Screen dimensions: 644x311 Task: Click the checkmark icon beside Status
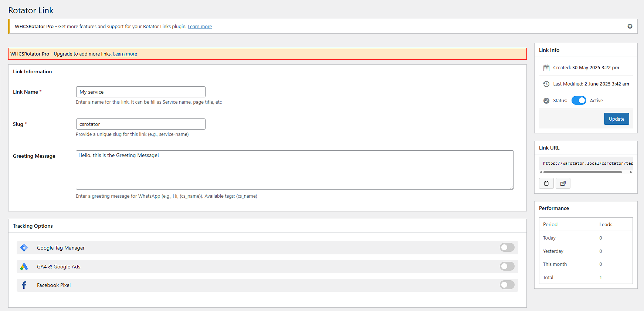click(x=546, y=101)
